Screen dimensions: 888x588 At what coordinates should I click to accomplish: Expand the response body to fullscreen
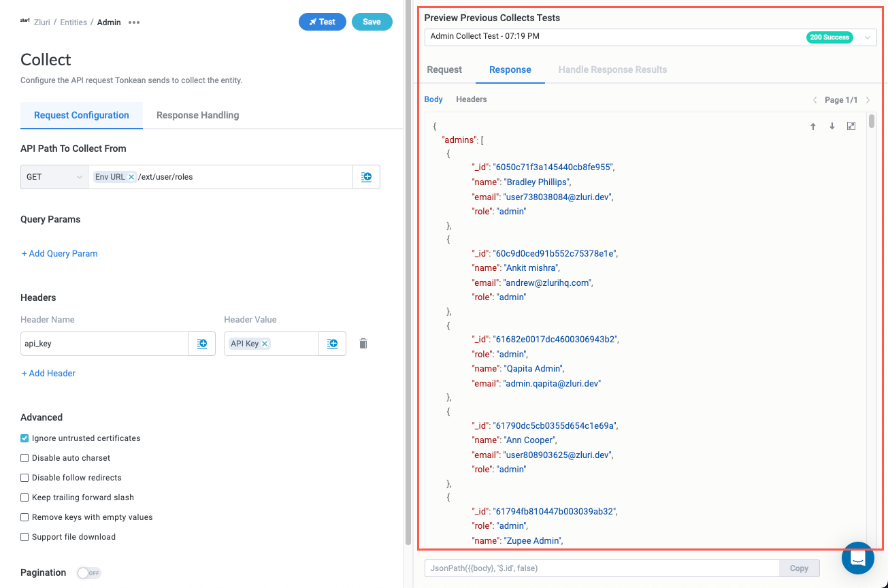click(x=851, y=127)
